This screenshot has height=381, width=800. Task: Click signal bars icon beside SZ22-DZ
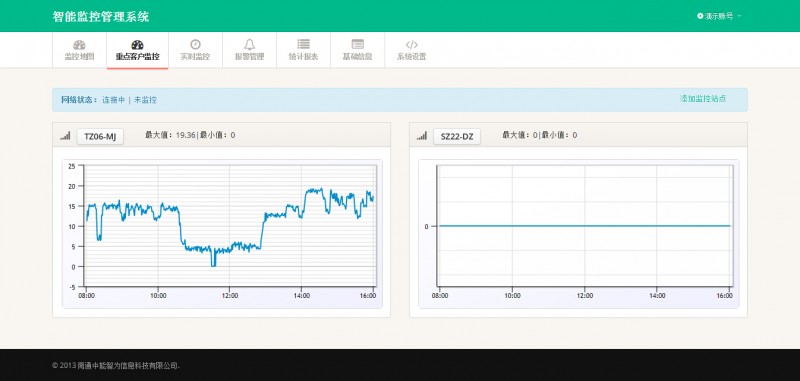421,136
